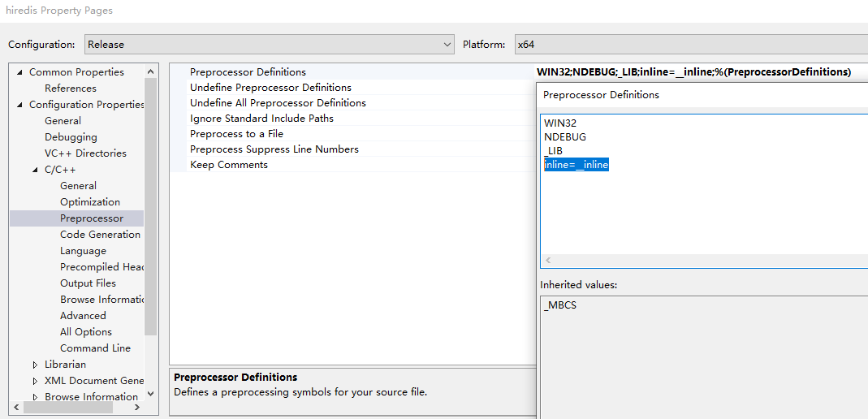Expand the Browse Information node at bottom of tree
Image resolution: width=868 pixels, height=419 pixels.
(x=36, y=397)
